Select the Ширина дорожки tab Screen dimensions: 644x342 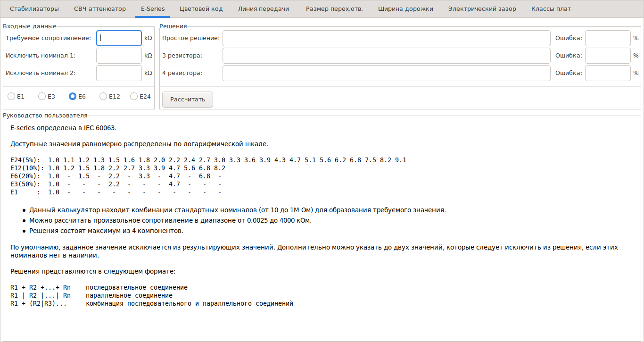(x=405, y=9)
